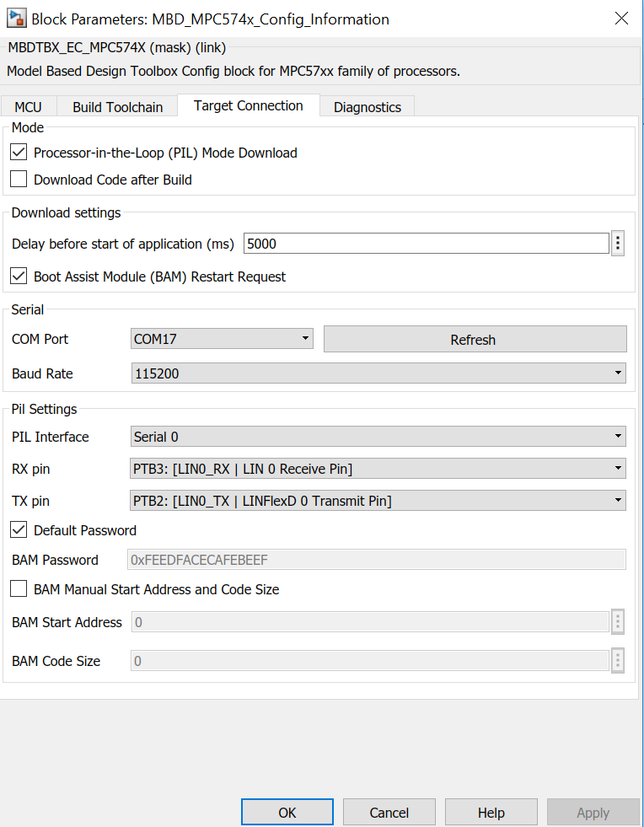644x827 pixels.
Task: Go to the Diagnostics tab
Action: point(368,107)
